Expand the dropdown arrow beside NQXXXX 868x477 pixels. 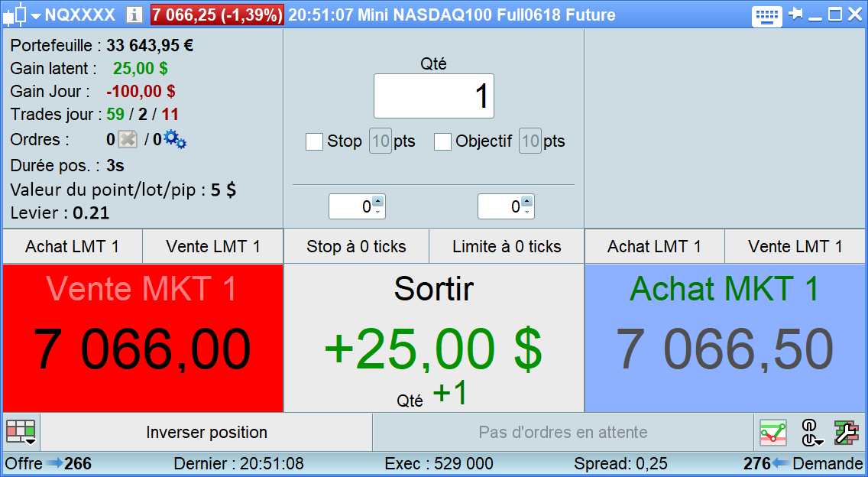tap(36, 16)
